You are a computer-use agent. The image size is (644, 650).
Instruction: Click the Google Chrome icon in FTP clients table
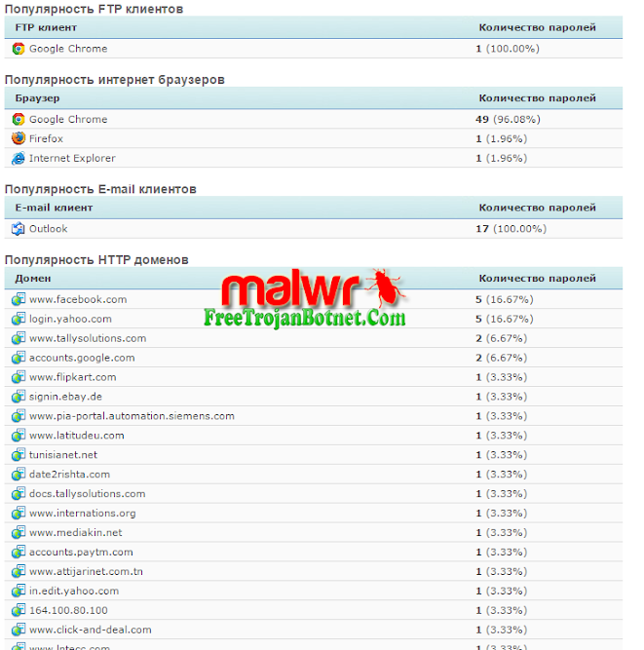(19, 49)
